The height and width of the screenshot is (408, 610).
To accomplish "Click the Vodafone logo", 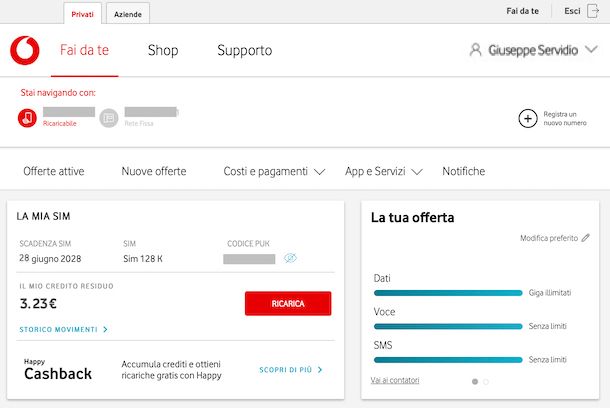I will [x=25, y=51].
